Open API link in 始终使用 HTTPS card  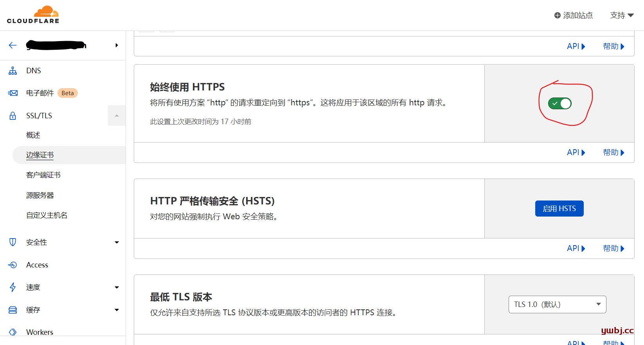576,152
